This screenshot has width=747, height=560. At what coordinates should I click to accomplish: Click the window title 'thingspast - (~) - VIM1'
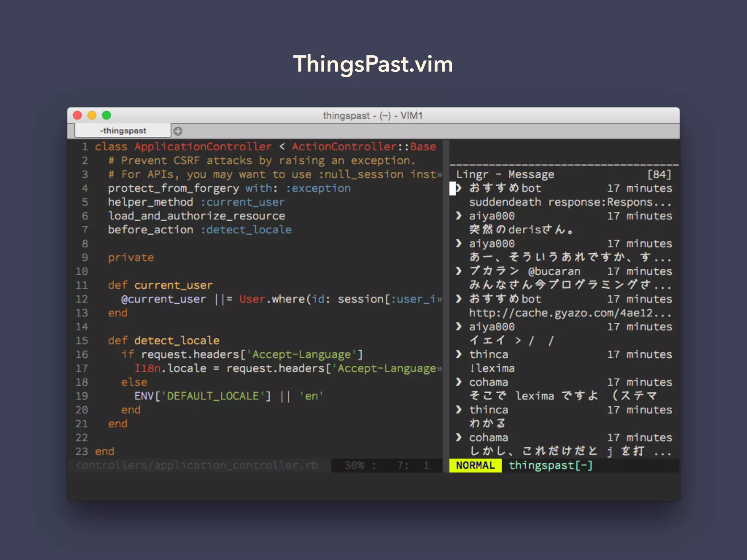click(x=373, y=116)
